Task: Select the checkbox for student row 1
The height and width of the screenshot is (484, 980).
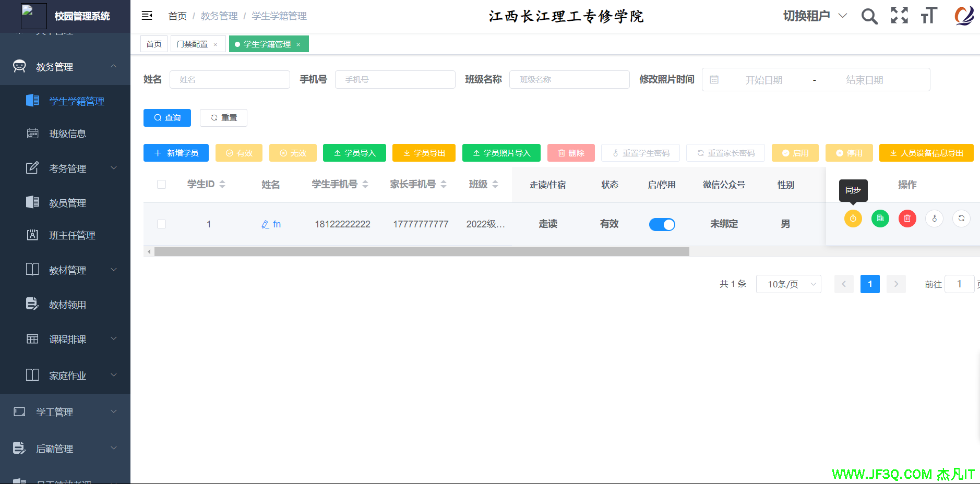Action: pyautogui.click(x=162, y=224)
